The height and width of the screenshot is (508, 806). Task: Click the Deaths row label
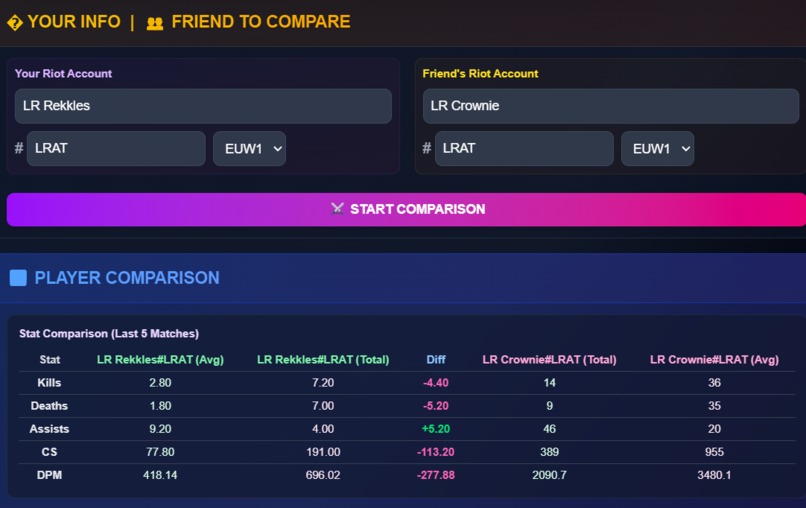[x=49, y=406]
